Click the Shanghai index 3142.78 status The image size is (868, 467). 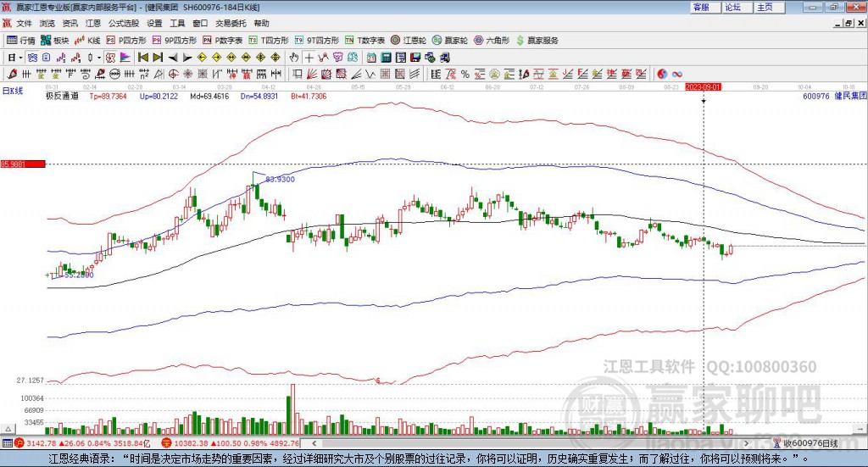(82, 443)
